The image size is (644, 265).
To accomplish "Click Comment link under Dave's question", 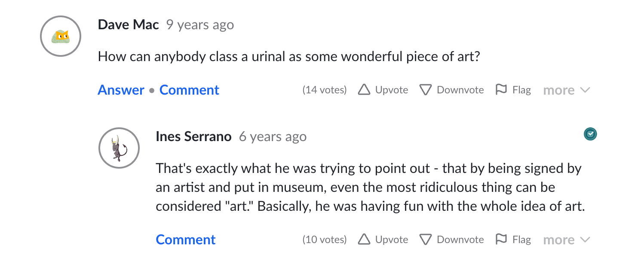I will pos(189,90).
